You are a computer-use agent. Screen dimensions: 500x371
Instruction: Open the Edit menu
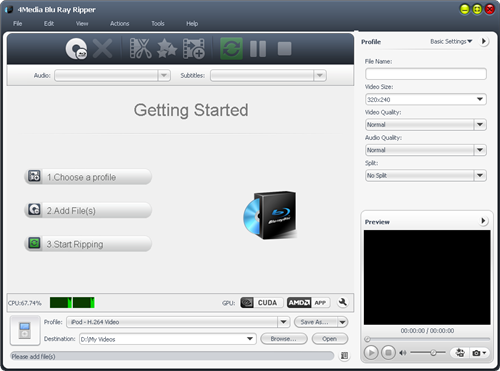click(49, 24)
